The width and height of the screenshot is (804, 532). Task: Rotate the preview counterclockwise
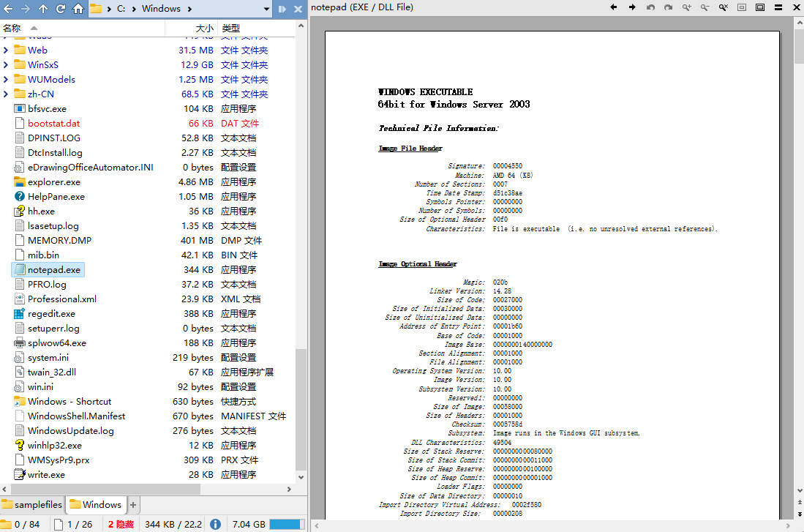(x=650, y=7)
